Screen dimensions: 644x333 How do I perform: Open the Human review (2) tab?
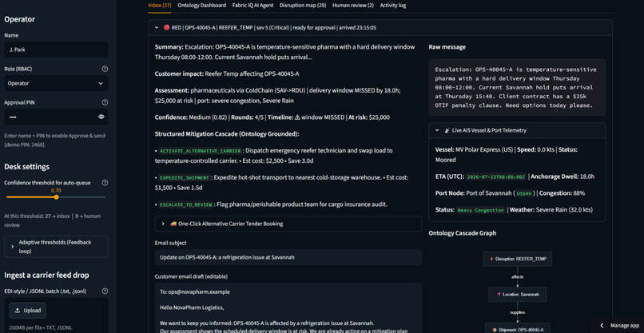click(353, 6)
